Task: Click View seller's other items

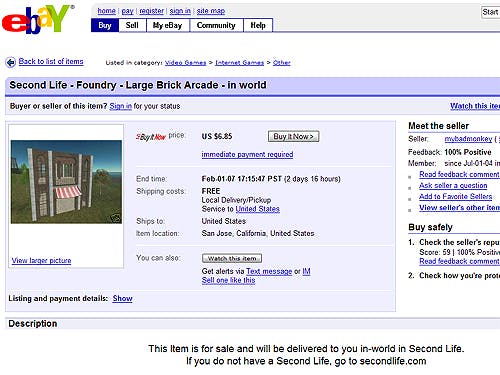Action: (459, 207)
